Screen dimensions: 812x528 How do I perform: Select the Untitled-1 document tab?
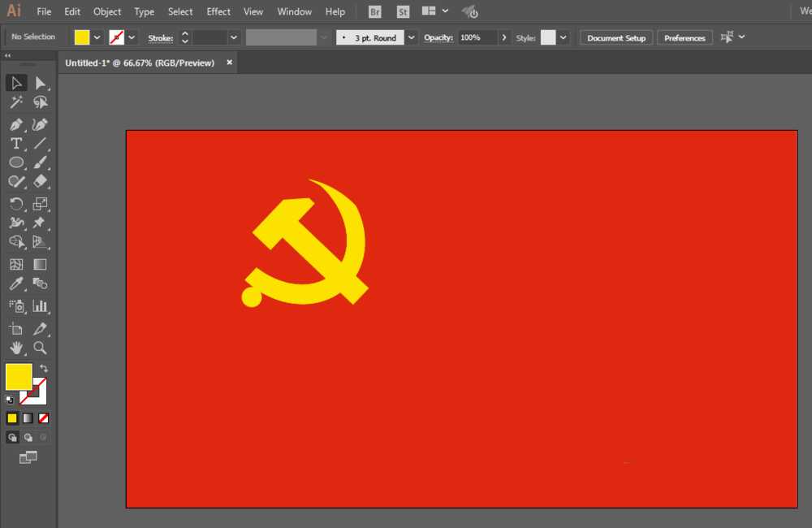142,62
